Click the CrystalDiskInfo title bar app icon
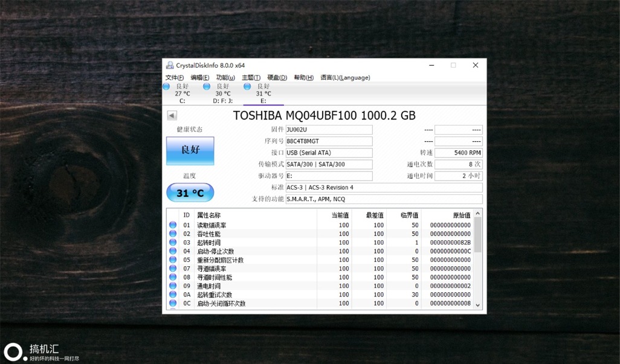Screen dimensions: 620x364 [170, 65]
